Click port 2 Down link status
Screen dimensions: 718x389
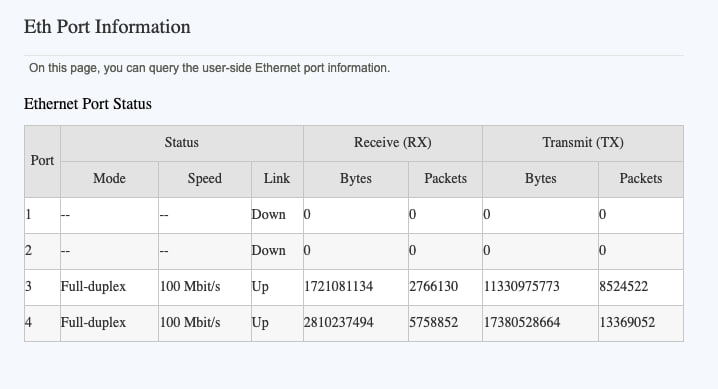(268, 251)
